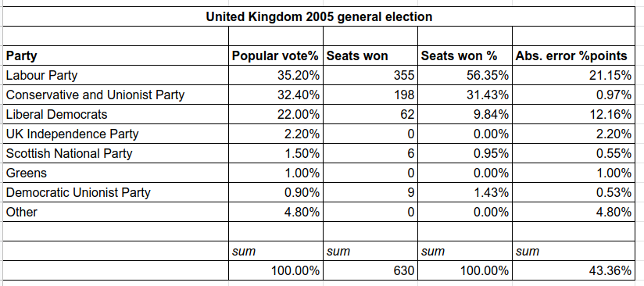644x286 pixels.
Task: Click the Seats won % header cell
Action: [x=465, y=56]
